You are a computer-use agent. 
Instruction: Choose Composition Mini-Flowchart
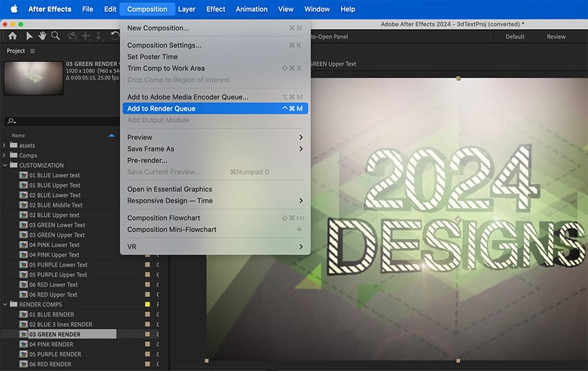pyautogui.click(x=215, y=229)
